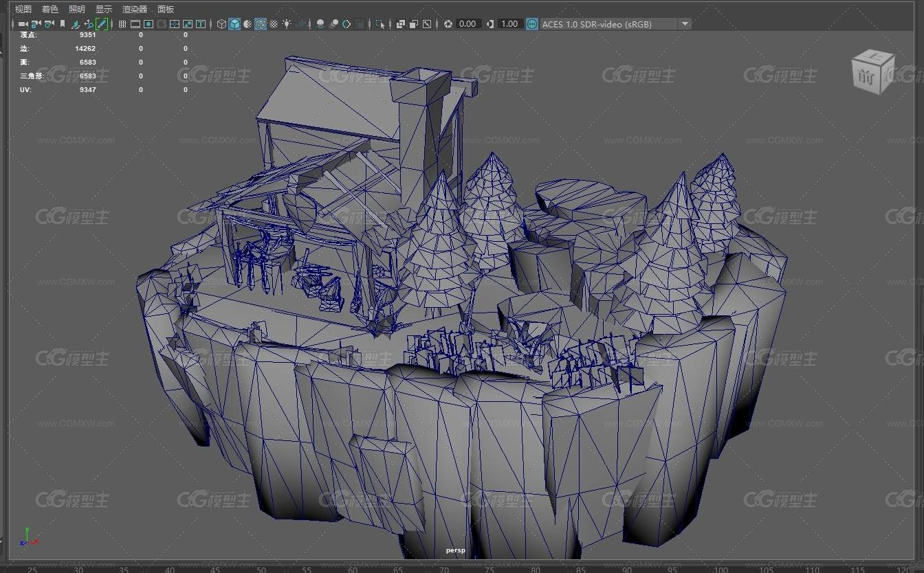Toggle Use Default Material icon
This screenshot has width=924, height=573.
tap(247, 24)
